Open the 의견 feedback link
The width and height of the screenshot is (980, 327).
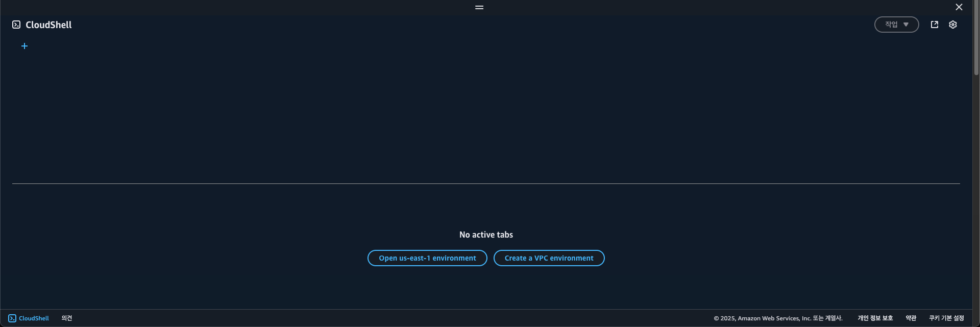[x=67, y=318]
